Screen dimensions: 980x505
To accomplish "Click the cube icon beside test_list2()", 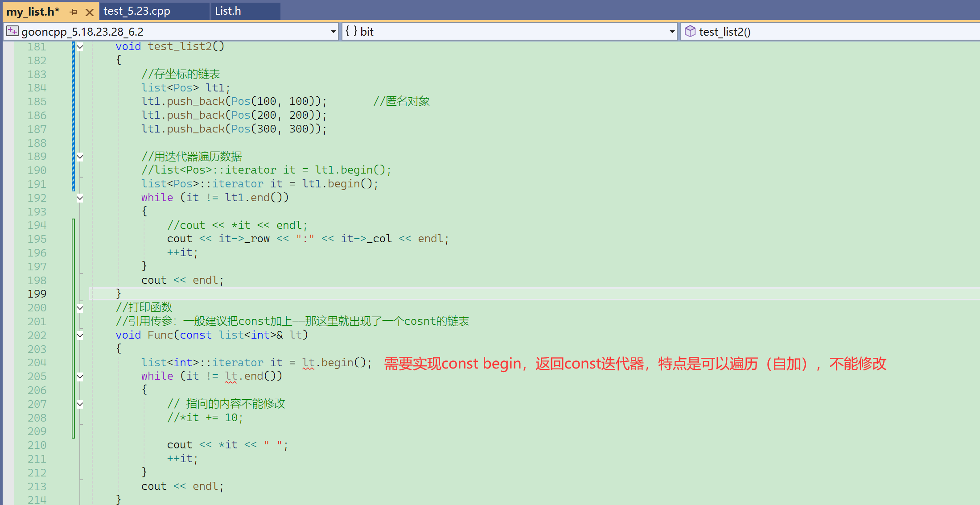I will [690, 31].
